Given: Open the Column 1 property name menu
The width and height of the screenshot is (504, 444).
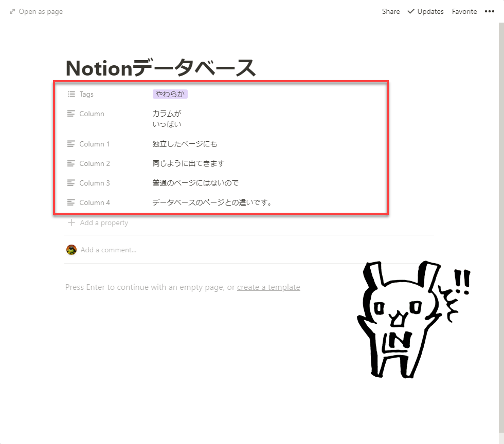Looking at the screenshot, I should click(x=95, y=144).
